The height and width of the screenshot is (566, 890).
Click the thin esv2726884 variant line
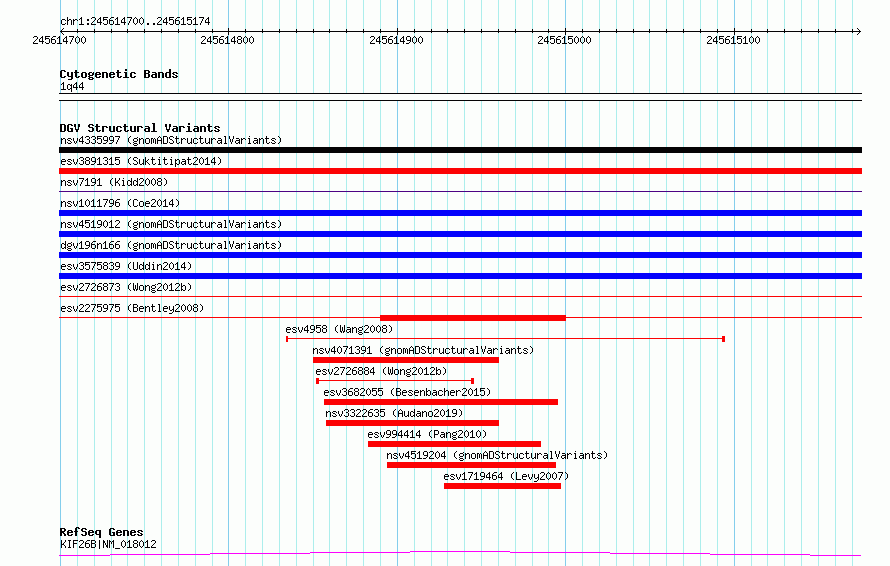[395, 381]
